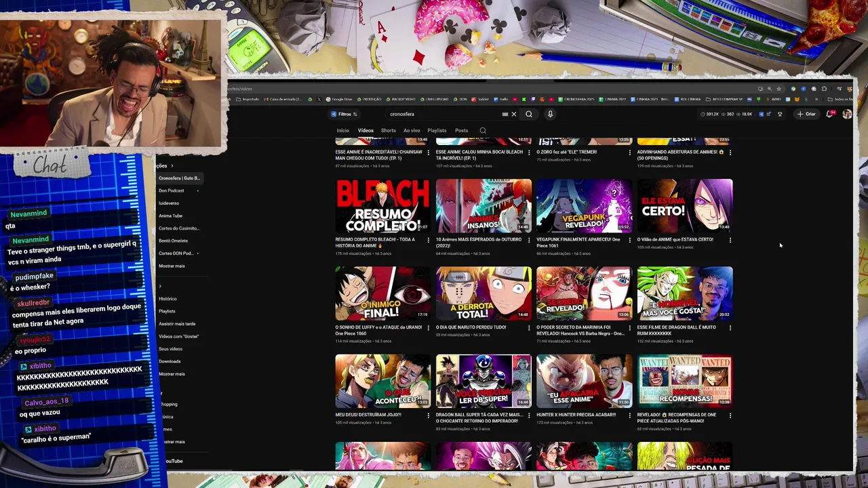The height and width of the screenshot is (488, 868).
Task: Switch to the Início tab
Action: pyautogui.click(x=343, y=130)
